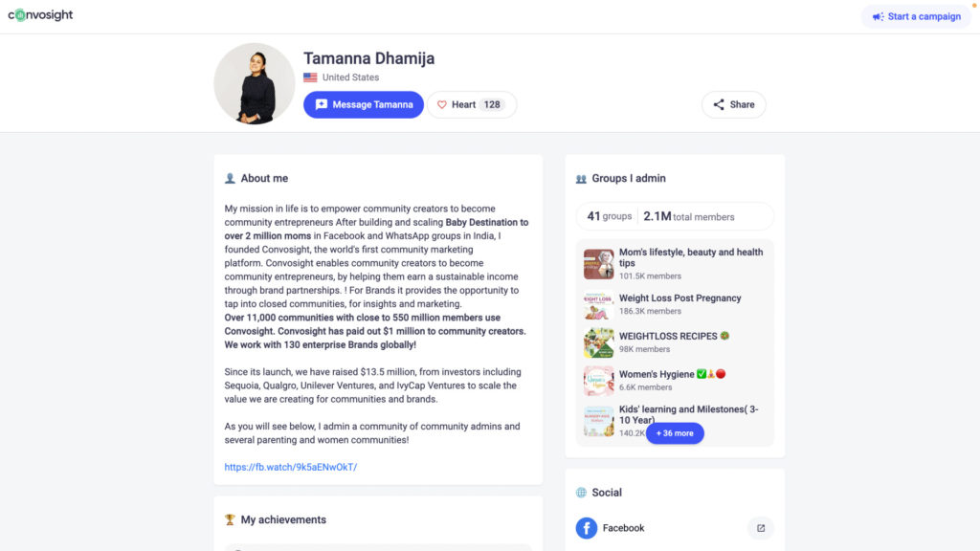Click the share icon
This screenshot has height=551, width=980.
[719, 104]
